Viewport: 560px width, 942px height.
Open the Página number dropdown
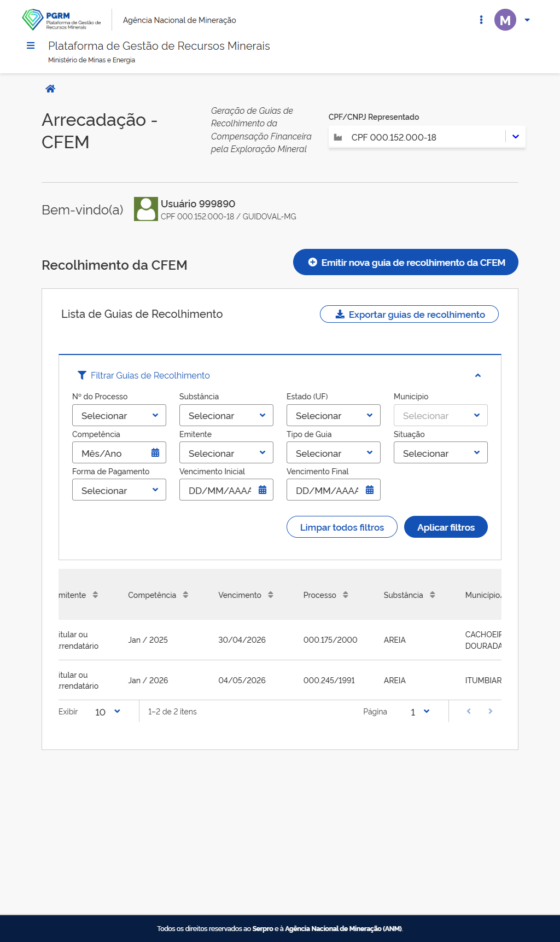click(420, 712)
